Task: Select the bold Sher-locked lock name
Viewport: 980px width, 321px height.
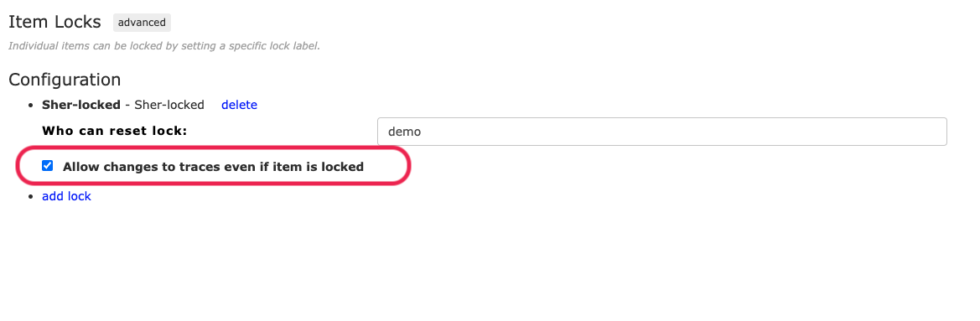Action: click(81, 105)
